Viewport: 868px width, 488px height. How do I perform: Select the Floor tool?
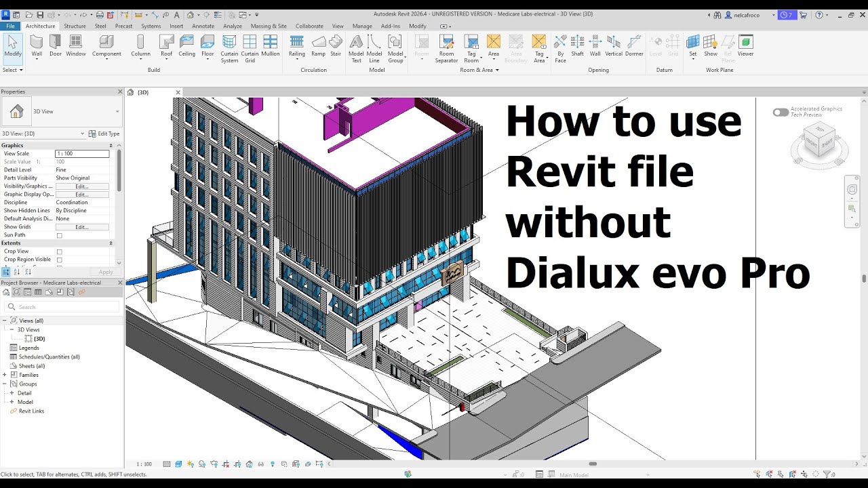click(x=208, y=45)
